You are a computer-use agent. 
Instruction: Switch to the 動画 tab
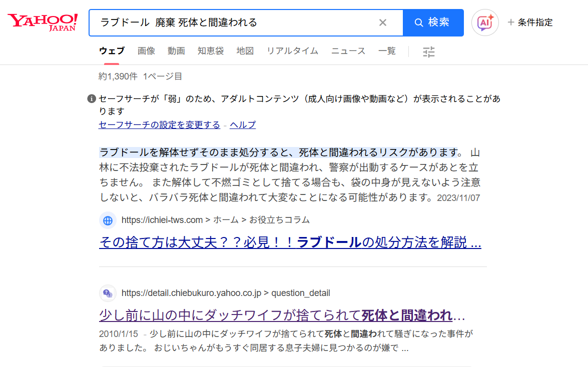click(176, 51)
